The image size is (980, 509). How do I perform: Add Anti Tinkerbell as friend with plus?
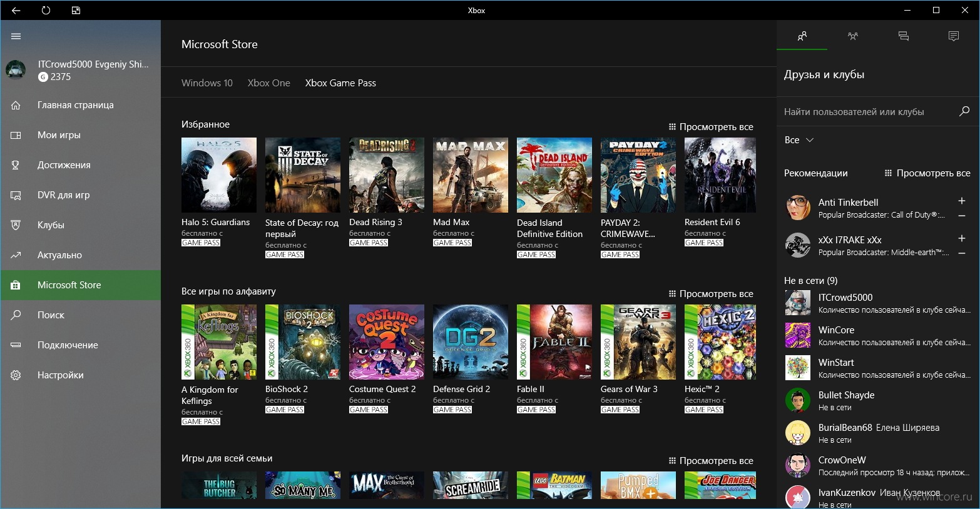click(962, 201)
